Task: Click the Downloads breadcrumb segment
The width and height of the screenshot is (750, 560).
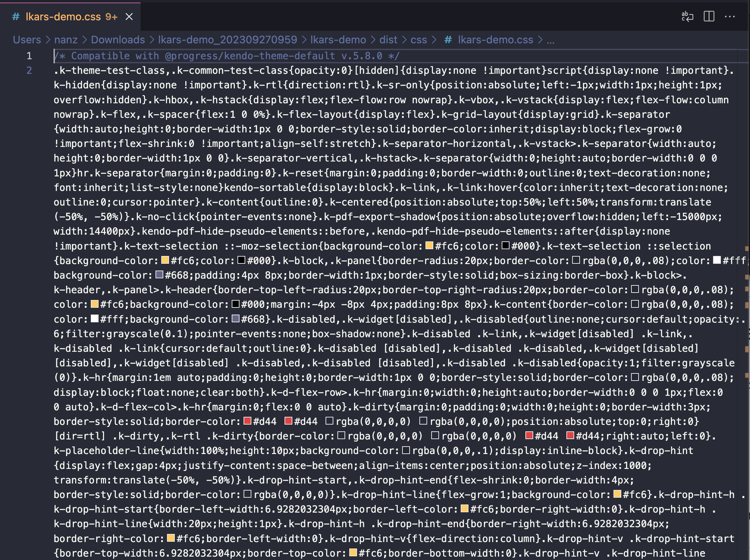Action: coord(117,39)
